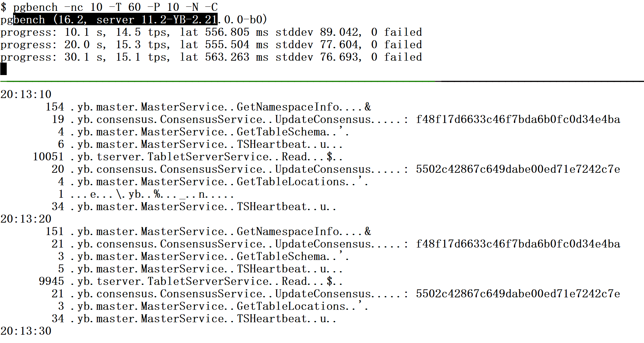Click the GetNamespaceInfo line with count 154
The height and width of the screenshot is (343, 644).
coord(208,107)
